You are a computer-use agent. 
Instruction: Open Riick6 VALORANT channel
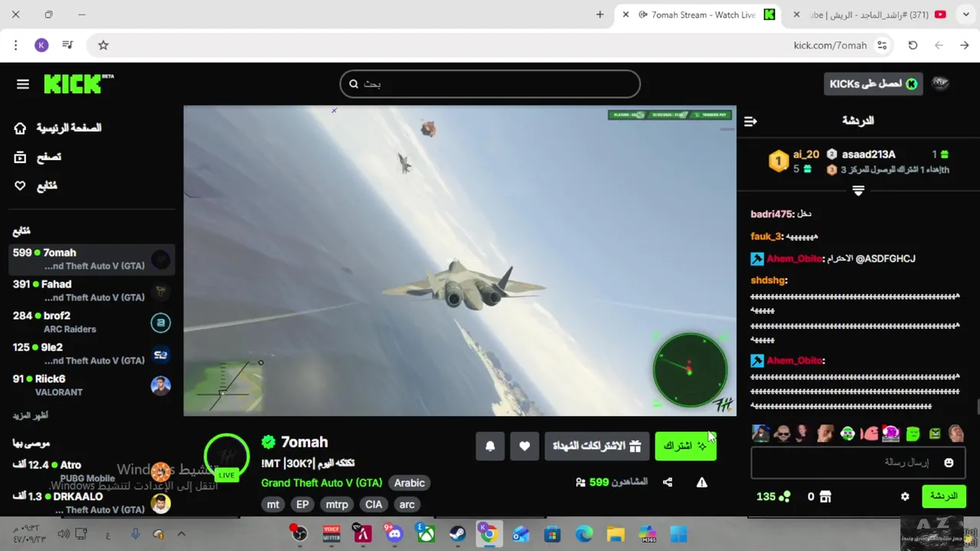[92, 385]
